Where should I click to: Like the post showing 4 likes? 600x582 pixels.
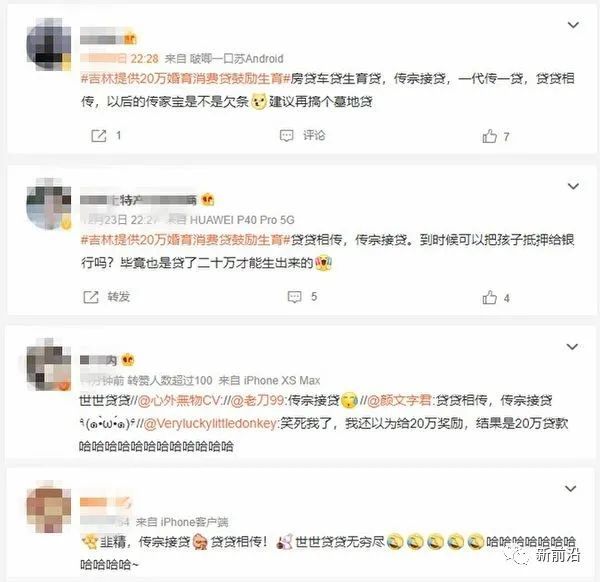489,297
